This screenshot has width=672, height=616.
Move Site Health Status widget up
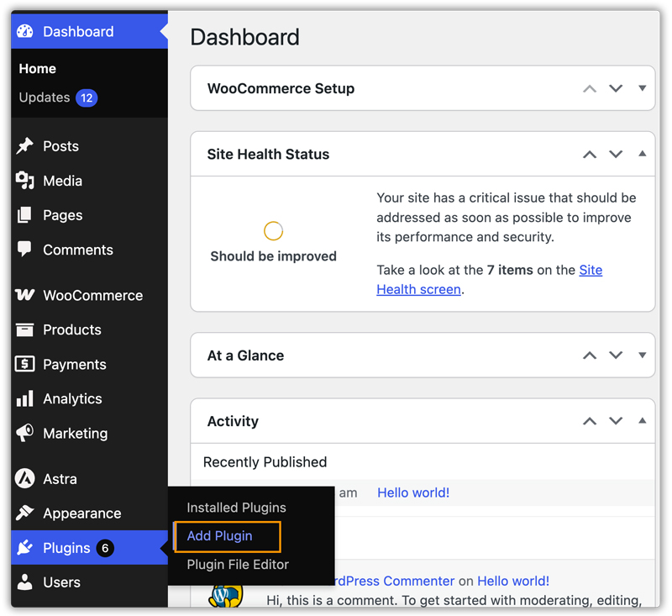tap(590, 155)
